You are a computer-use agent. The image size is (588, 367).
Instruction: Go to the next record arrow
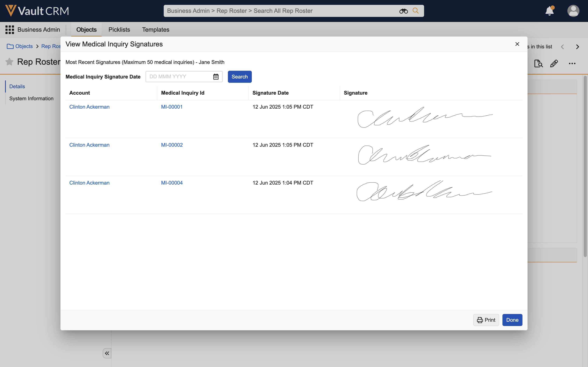pyautogui.click(x=577, y=47)
